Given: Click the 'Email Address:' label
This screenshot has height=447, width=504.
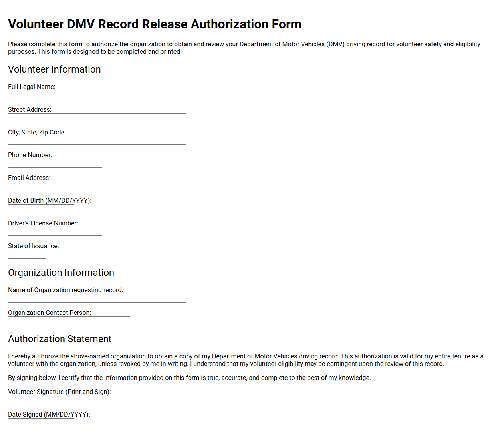Looking at the screenshot, I should [29, 178].
